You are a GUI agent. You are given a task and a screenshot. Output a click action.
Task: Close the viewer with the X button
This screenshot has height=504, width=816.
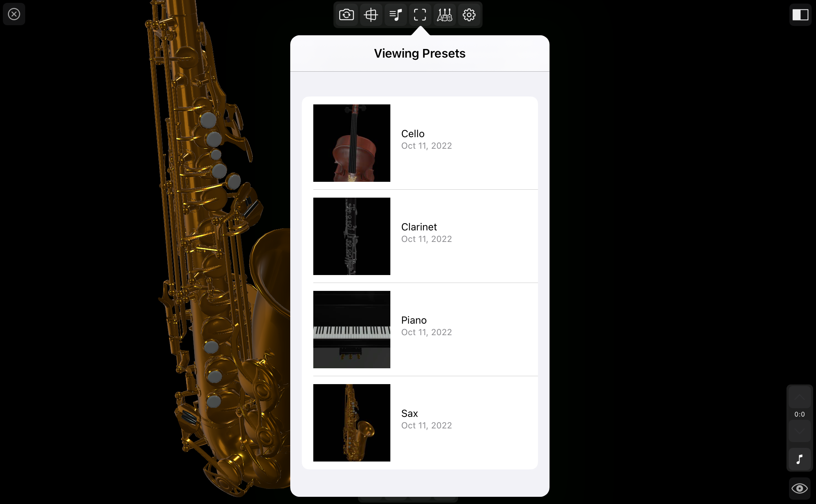pos(14,14)
